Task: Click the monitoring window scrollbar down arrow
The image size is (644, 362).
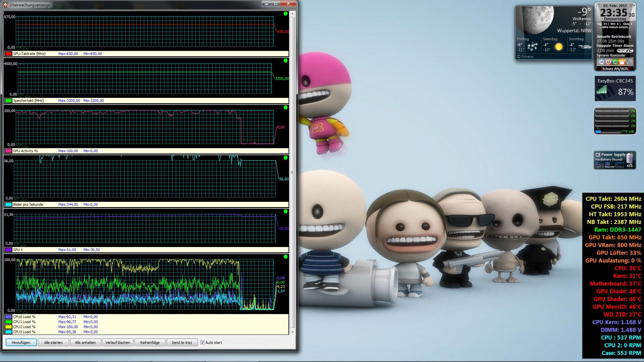Action: (x=292, y=332)
